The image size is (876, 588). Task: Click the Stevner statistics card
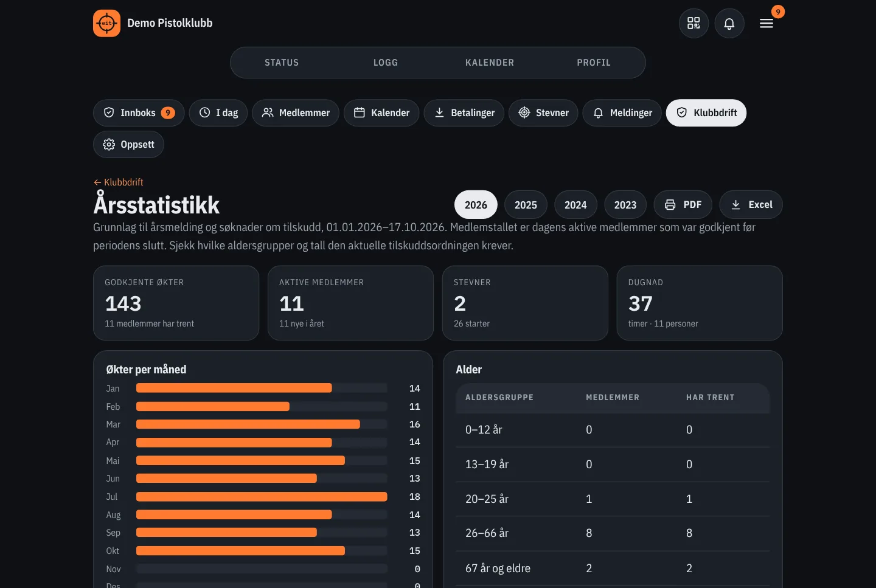pyautogui.click(x=525, y=303)
